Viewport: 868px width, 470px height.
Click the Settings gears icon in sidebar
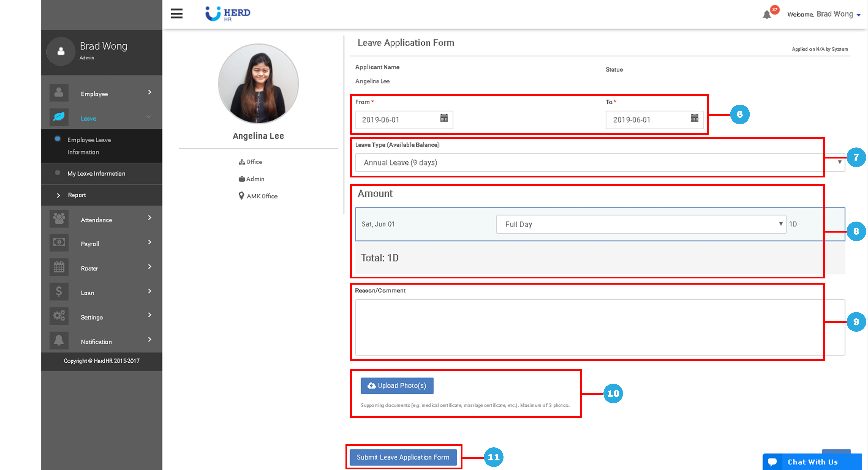(59, 316)
